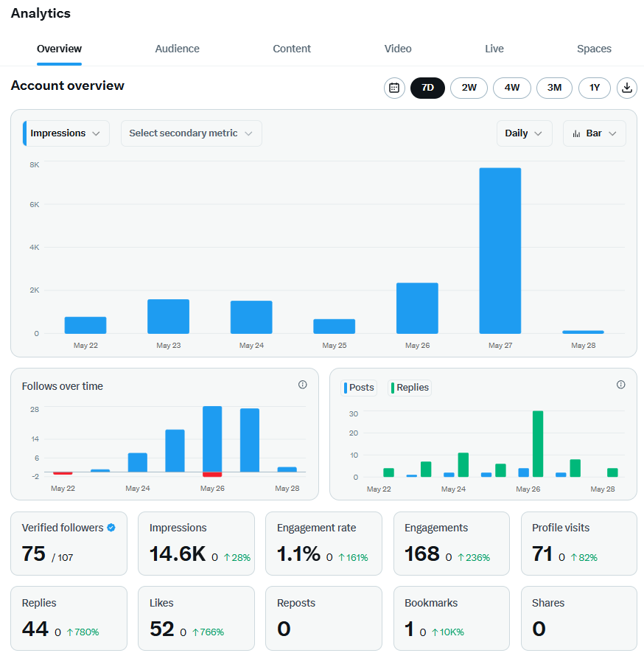This screenshot has width=644, height=653.
Task: Click the "780%" replies change value
Action: [x=87, y=632]
